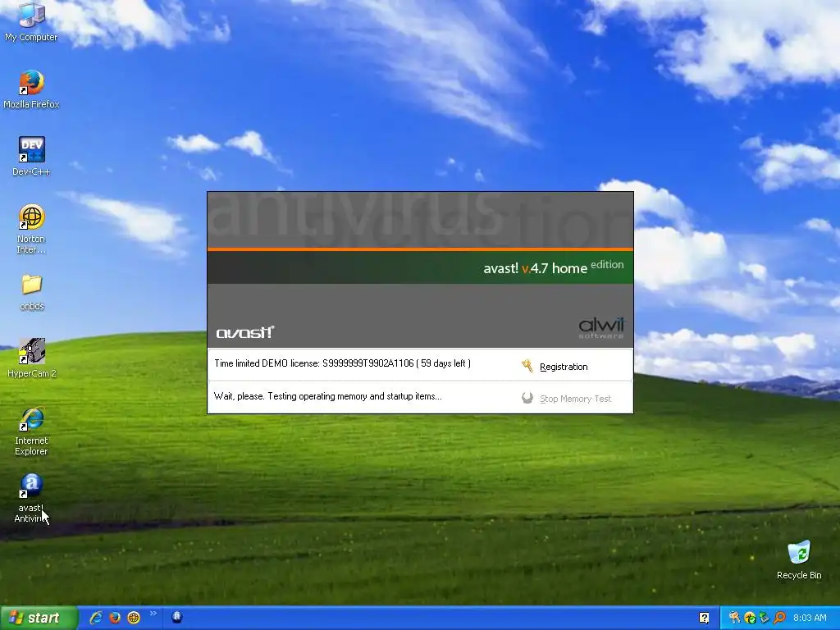840x630 pixels.
Task: Select the Recycle Bin icon
Action: click(x=799, y=560)
